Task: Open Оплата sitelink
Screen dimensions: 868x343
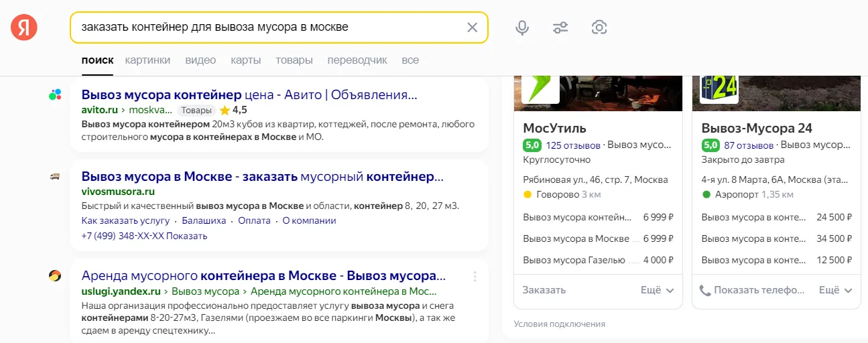Action: [x=254, y=220]
